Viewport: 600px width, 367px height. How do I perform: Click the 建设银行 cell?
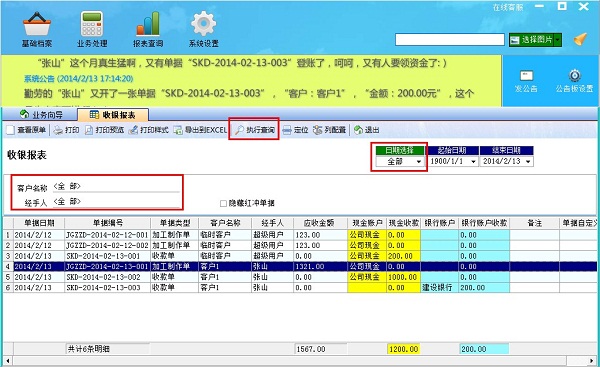click(440, 287)
